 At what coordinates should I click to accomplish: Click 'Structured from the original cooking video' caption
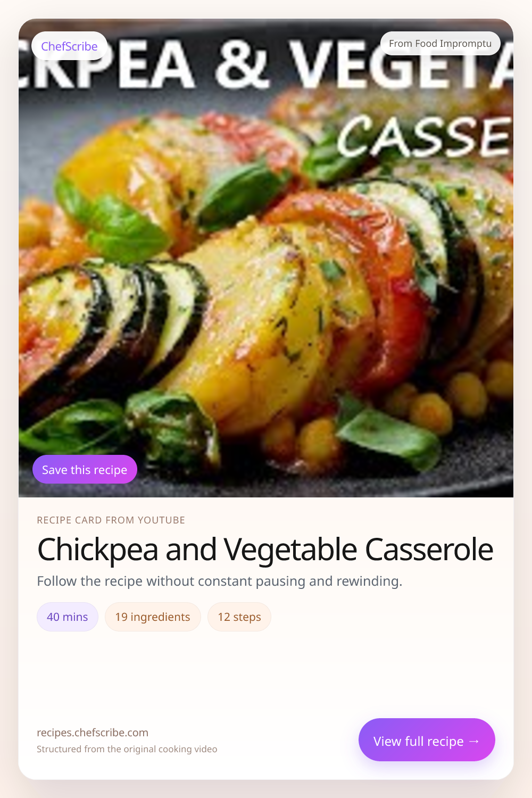click(x=127, y=749)
